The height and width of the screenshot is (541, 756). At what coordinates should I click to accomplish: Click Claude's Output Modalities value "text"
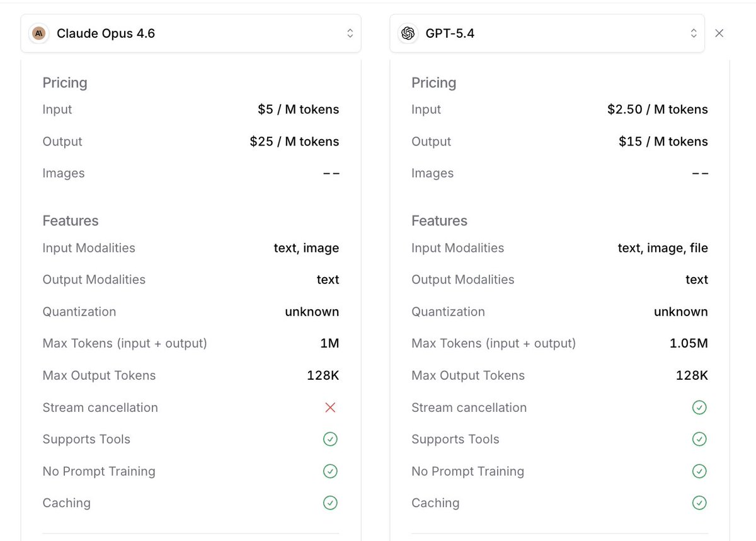[328, 280]
